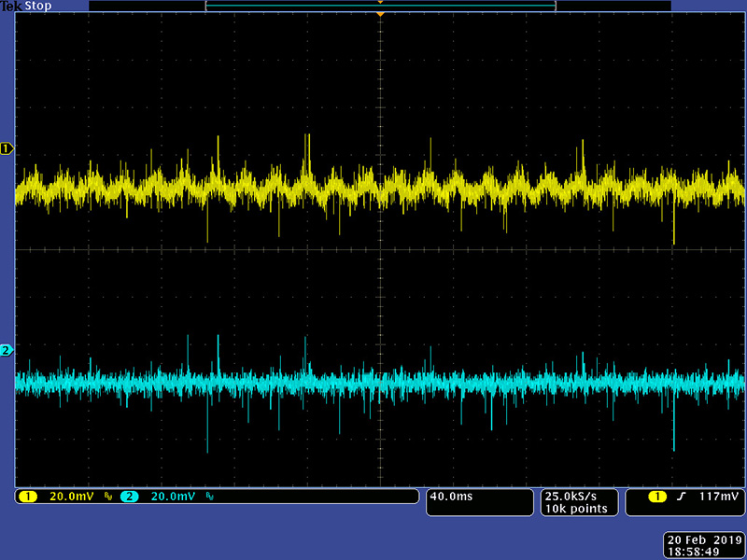Click channel 1 bandwidth limit icon

[x=107, y=497]
